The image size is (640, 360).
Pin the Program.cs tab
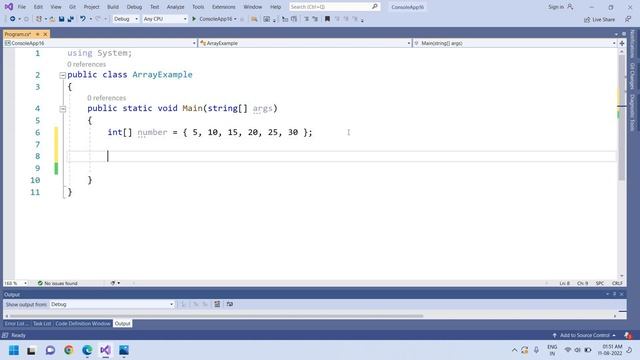pos(38,34)
